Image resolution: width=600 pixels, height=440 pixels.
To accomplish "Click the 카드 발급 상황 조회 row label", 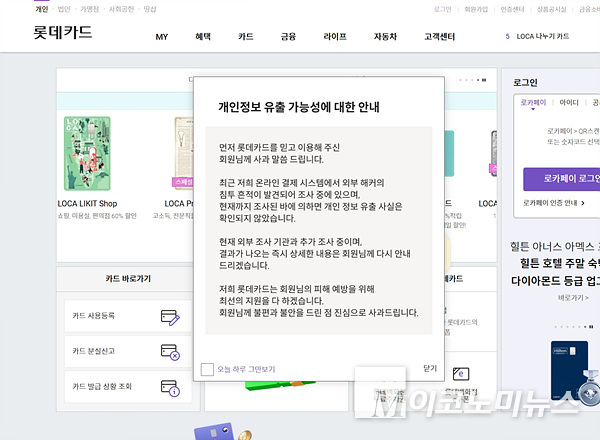I will [x=102, y=386].
